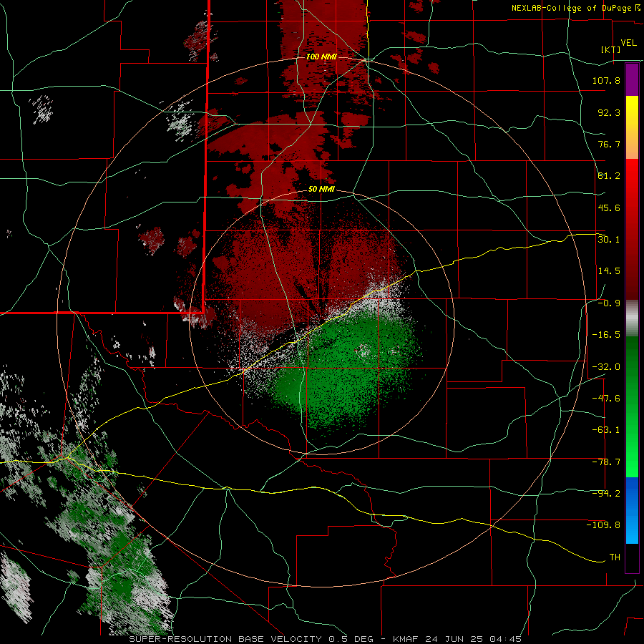Screen dimensions: 644x644
Task: Click the [KT] units label
Action: click(611, 49)
